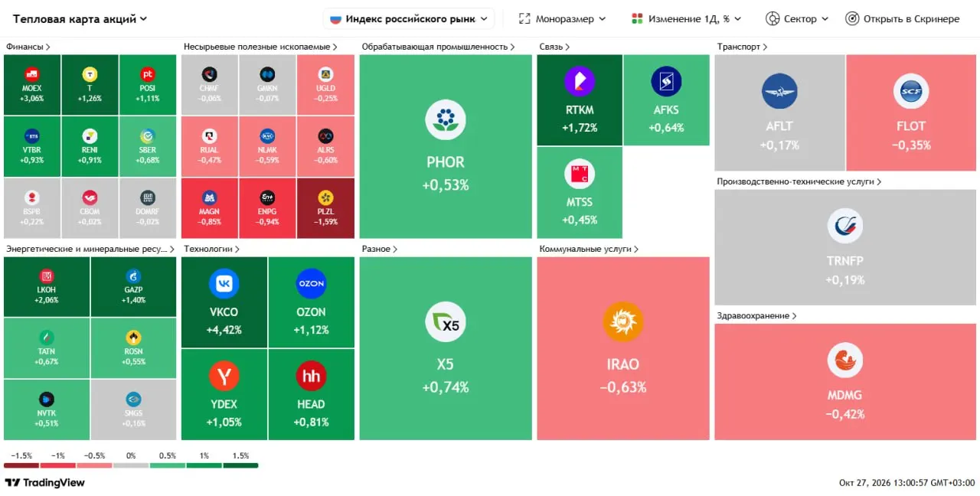
Task: Click the MOEX stock logo
Action: 32,74
